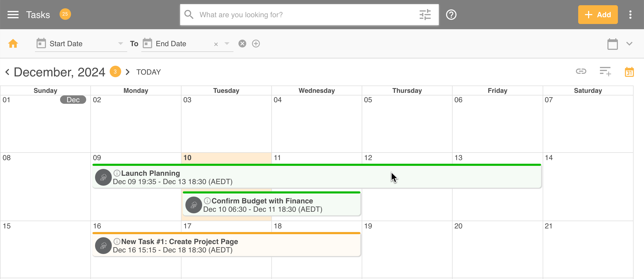Click the search input field
644x279 pixels.
(306, 15)
